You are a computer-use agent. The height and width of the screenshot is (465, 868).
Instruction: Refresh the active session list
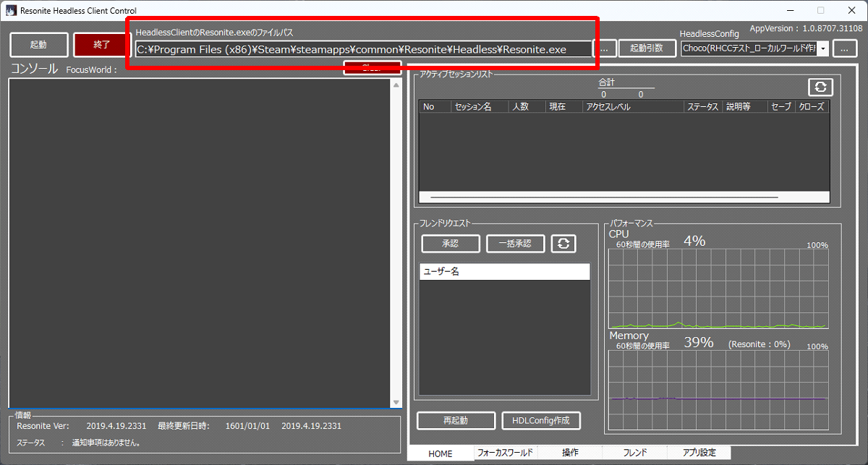(x=820, y=87)
